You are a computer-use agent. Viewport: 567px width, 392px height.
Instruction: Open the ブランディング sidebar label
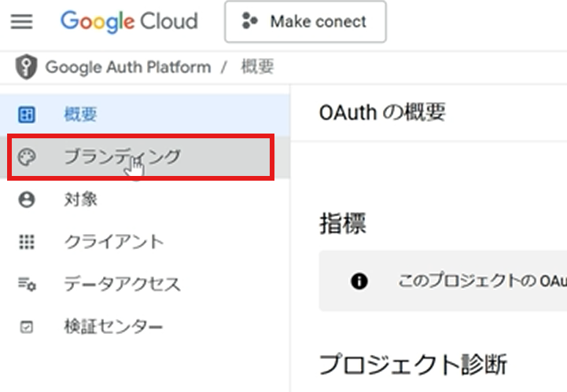[x=122, y=157]
